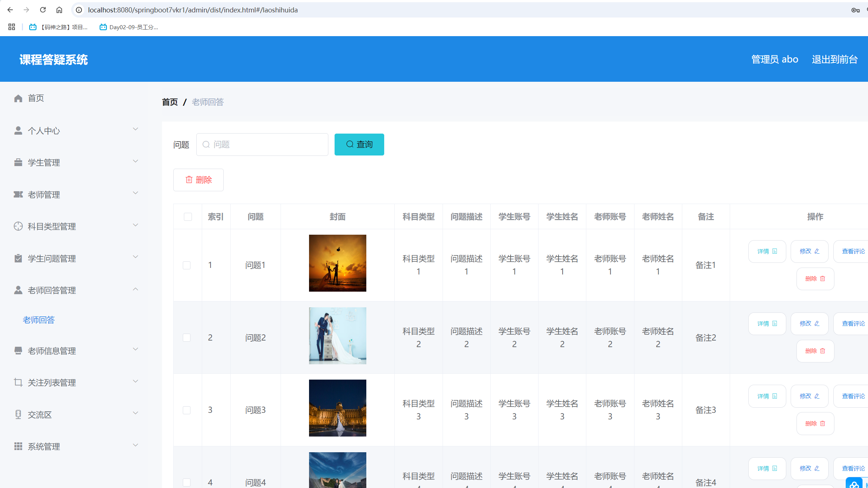The image size is (868, 488).
Task: Click the 学生问题管理 clipboard icon
Action: coord(18,258)
